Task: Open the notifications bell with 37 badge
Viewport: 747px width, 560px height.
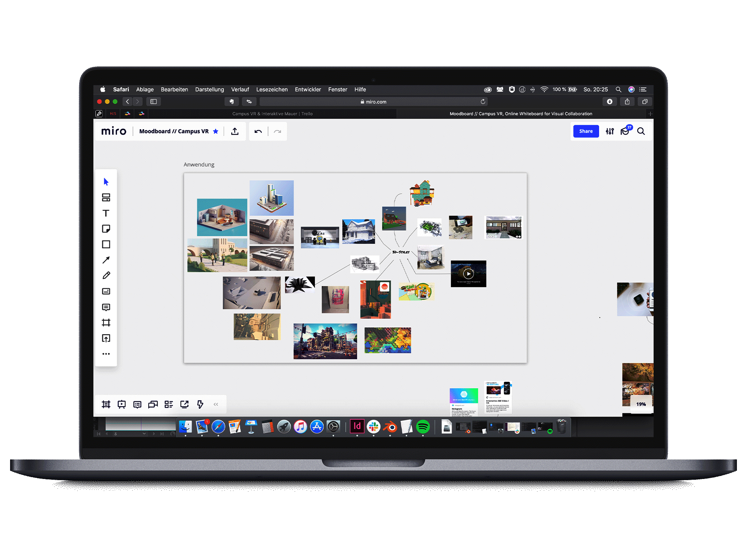Action: coord(625,131)
